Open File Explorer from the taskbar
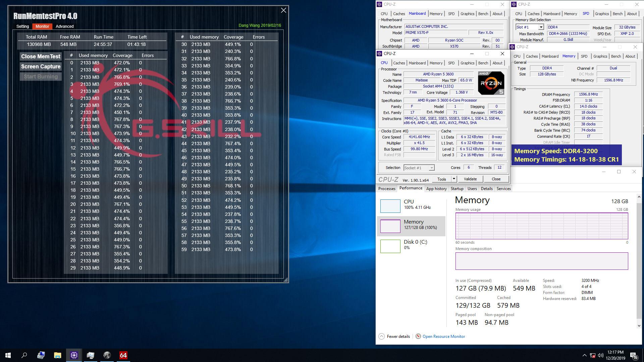644x362 pixels. tap(57, 355)
